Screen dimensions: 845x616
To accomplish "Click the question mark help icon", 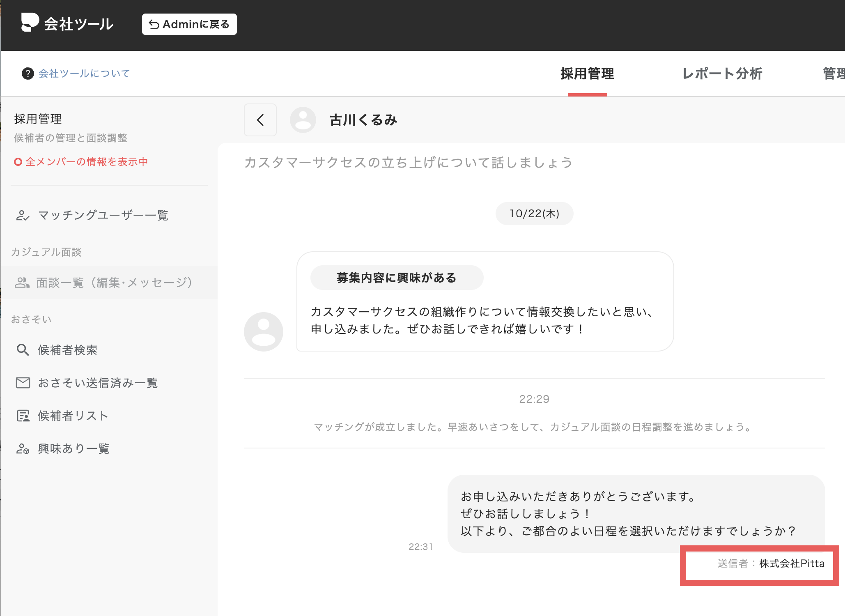I will pos(28,74).
